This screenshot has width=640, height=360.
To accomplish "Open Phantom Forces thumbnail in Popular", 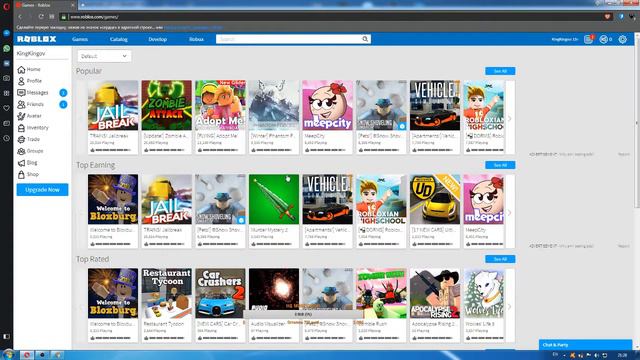I will pos(274,105).
